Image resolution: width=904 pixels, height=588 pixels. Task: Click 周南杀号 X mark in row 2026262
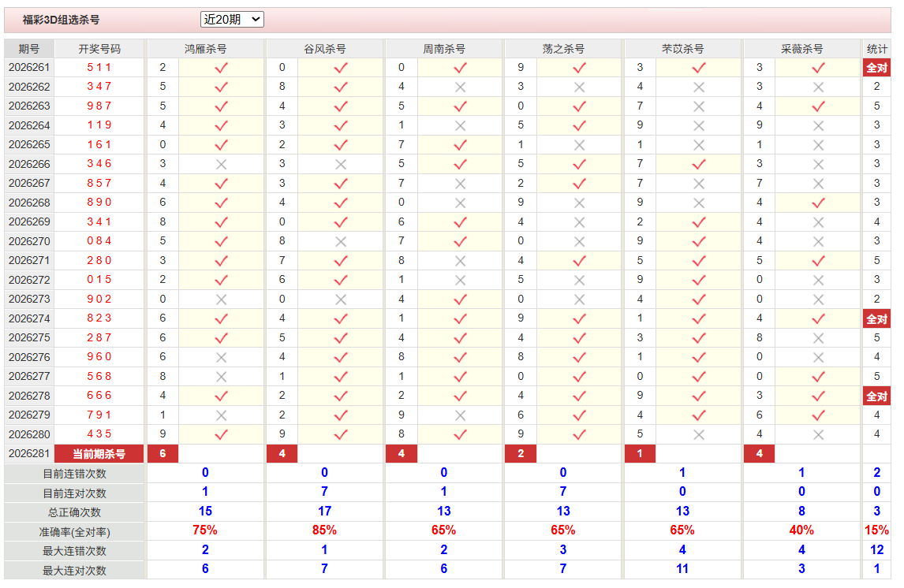point(460,87)
